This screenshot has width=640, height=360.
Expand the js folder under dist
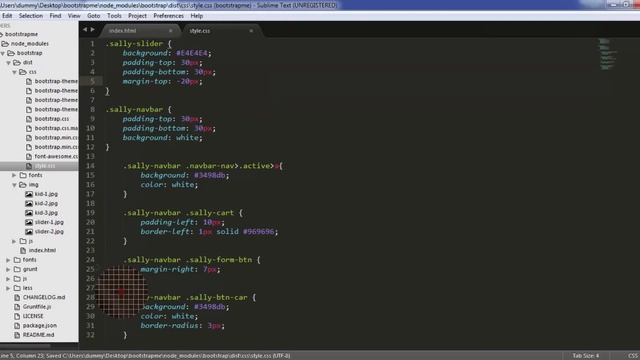(x=14, y=241)
